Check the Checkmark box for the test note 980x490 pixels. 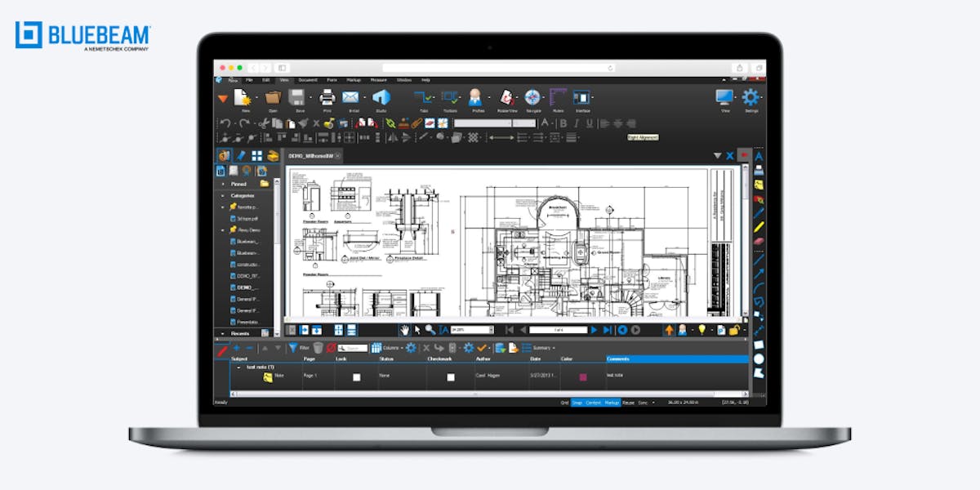pyautogui.click(x=450, y=377)
